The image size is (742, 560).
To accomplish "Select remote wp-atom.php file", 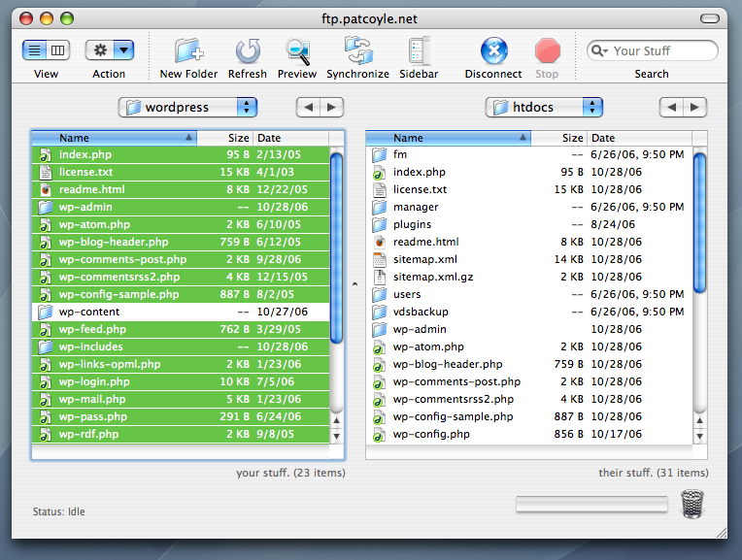I will coord(529,347).
